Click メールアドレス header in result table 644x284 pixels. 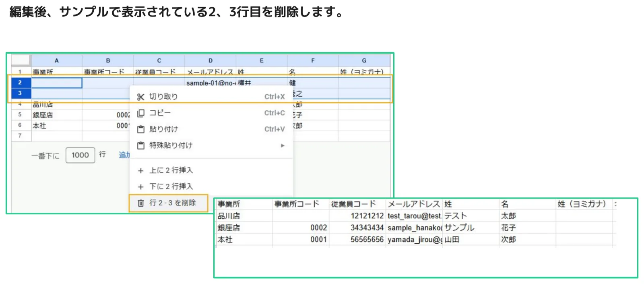click(x=414, y=204)
